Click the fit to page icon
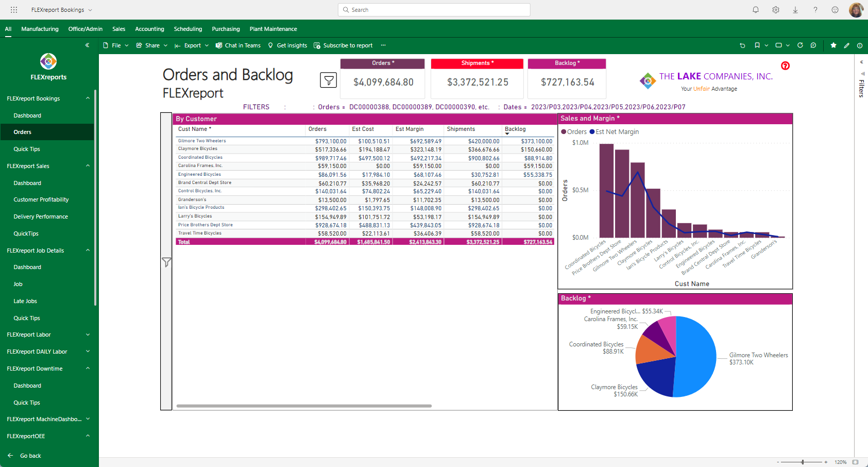The image size is (868, 467). [x=856, y=462]
